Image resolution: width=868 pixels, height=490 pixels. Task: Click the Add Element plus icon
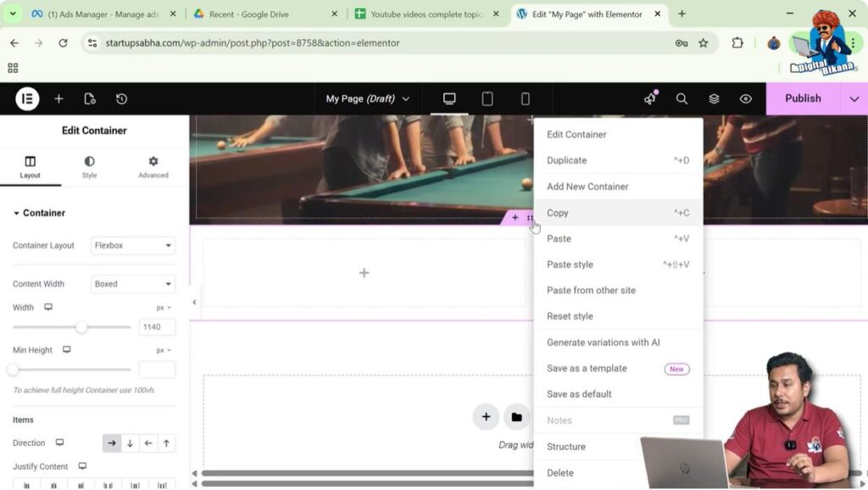(x=58, y=98)
